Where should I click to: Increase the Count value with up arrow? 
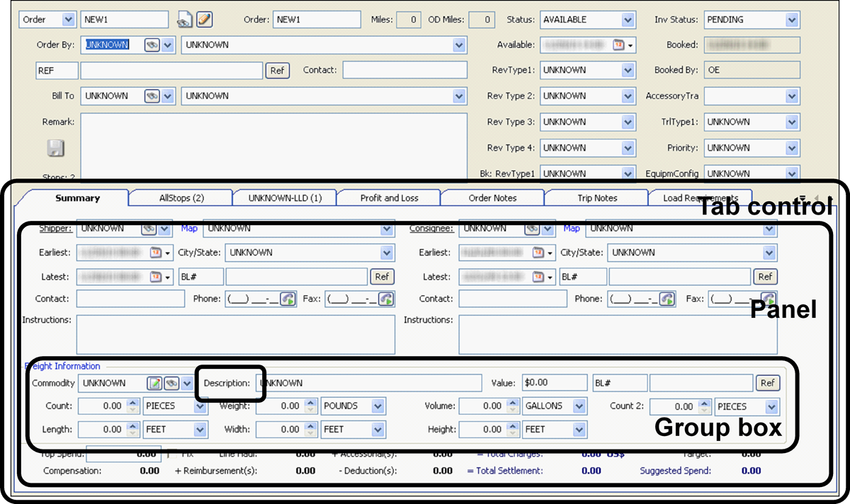[x=131, y=403]
